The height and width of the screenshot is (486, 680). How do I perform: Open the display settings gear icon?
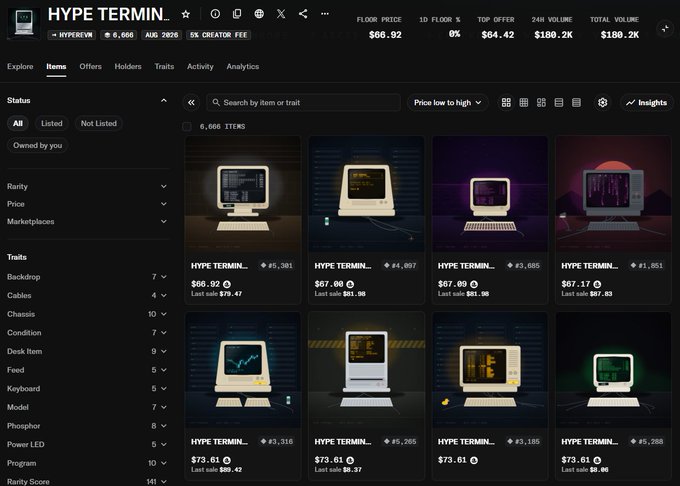(x=602, y=103)
